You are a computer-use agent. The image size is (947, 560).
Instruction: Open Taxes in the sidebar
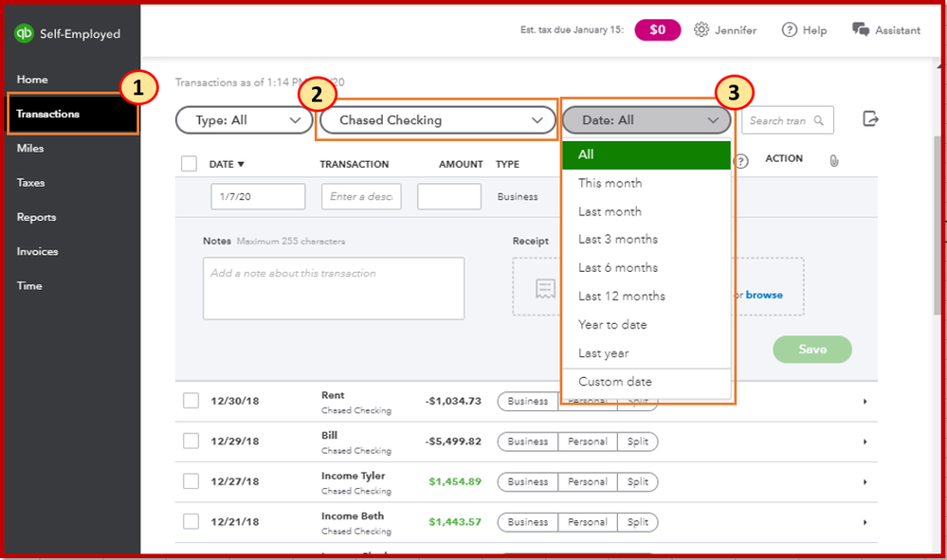tap(30, 182)
